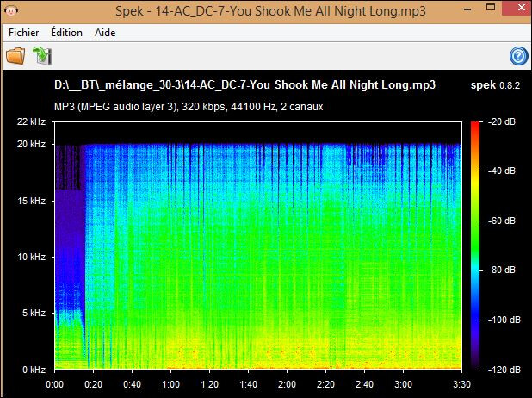This screenshot has height=398, width=532.
Task: Click the 1:00 time axis label
Action: (170, 384)
